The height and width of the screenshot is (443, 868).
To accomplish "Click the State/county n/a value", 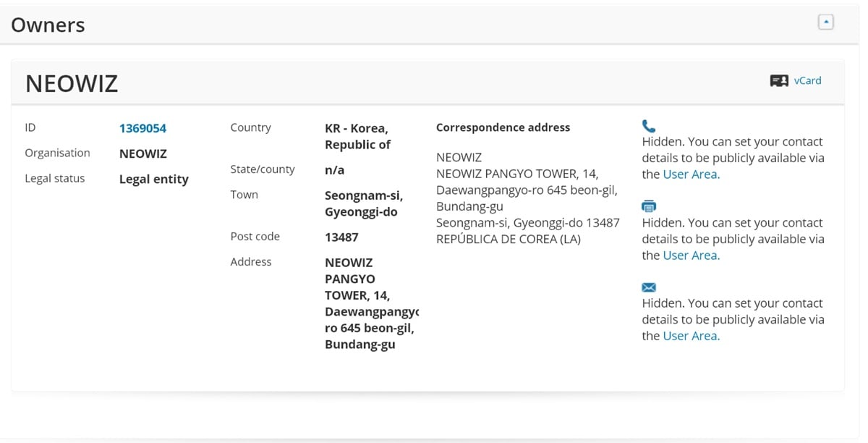I will (x=335, y=170).
